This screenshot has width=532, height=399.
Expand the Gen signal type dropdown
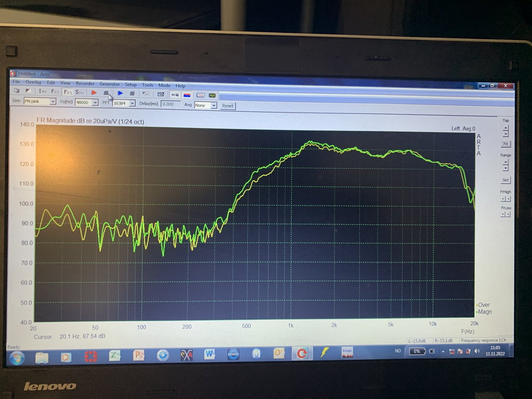[53, 101]
